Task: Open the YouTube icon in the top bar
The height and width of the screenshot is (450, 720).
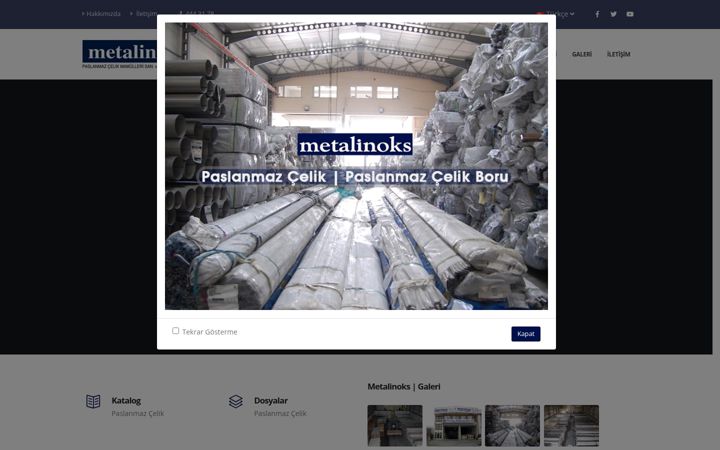Action: coord(630,14)
